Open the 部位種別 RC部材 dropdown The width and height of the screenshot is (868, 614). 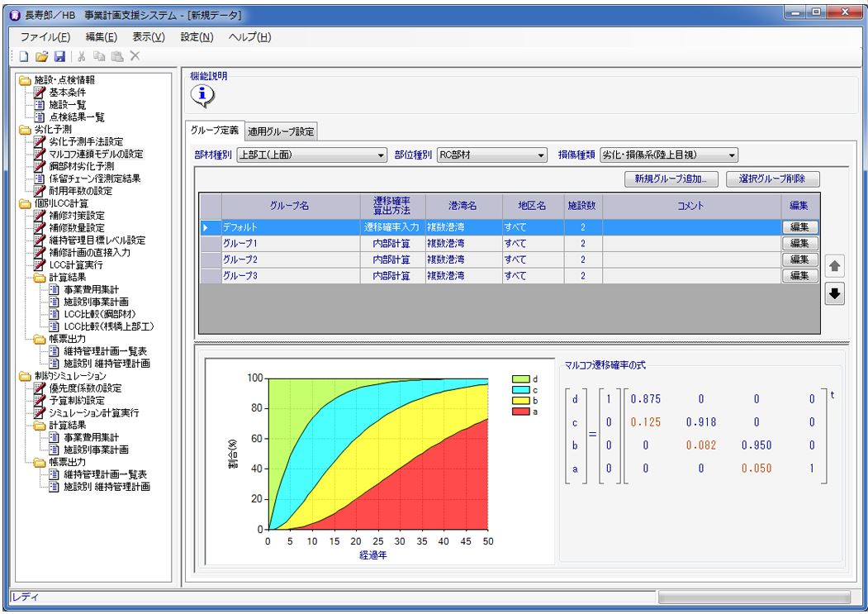[x=492, y=155]
